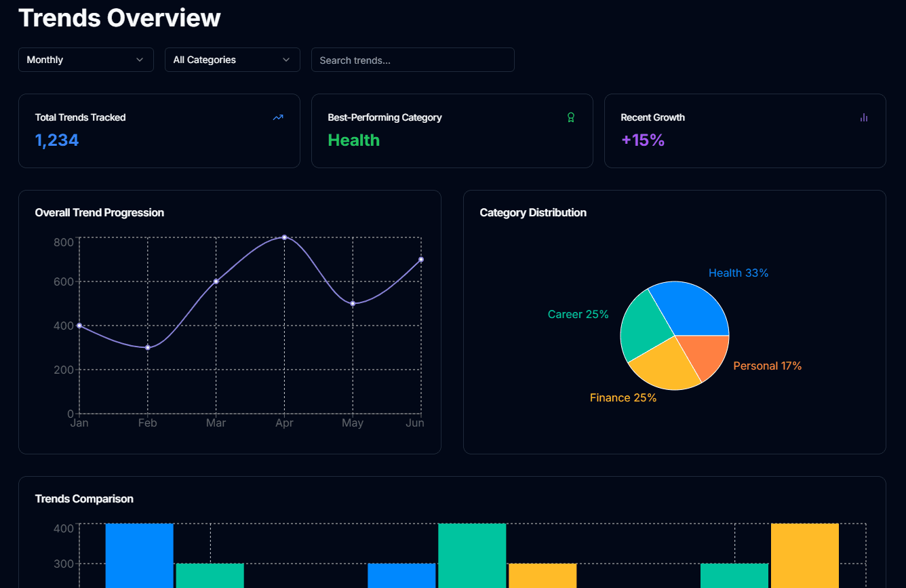This screenshot has width=906, height=588.
Task: Select the tallest blue bar in Trends Comparison
Action: point(140,555)
